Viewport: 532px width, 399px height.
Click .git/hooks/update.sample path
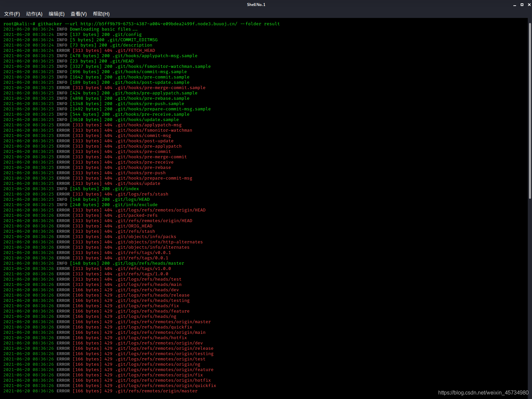point(147,120)
